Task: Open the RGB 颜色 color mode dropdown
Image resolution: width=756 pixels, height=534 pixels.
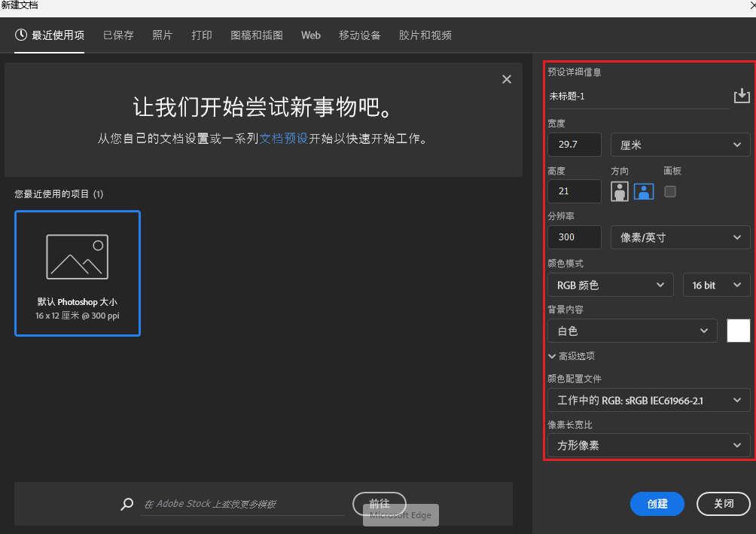Action: click(611, 285)
